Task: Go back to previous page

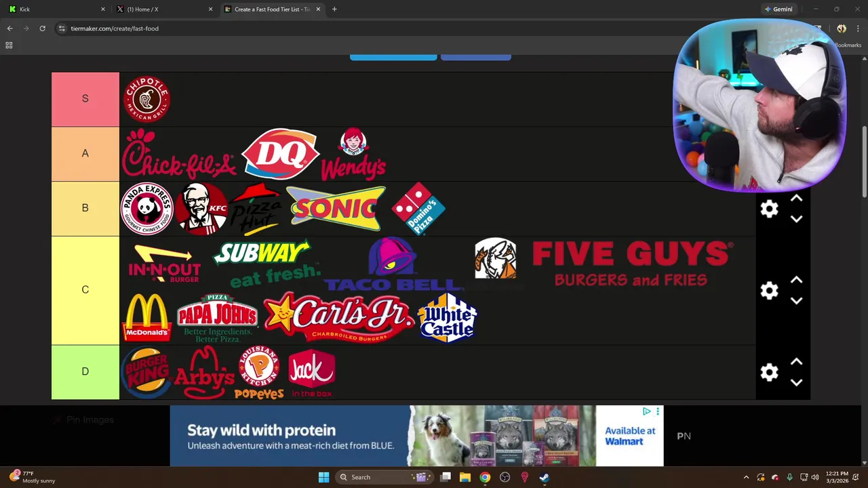Action: tap(9, 28)
